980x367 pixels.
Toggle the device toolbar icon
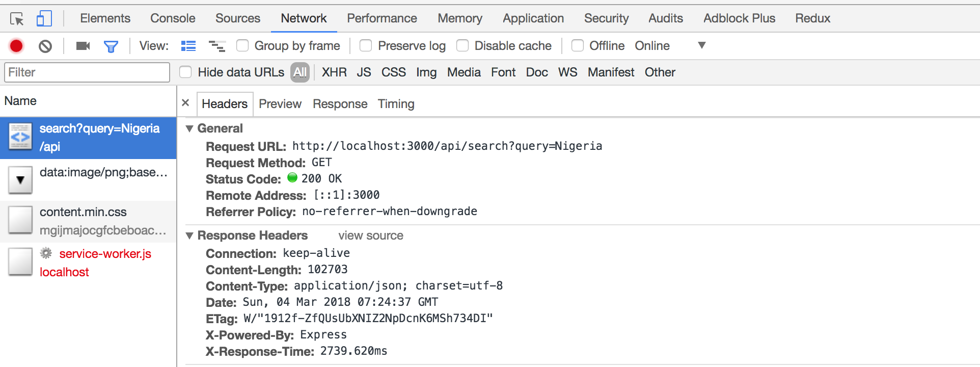pos(44,19)
